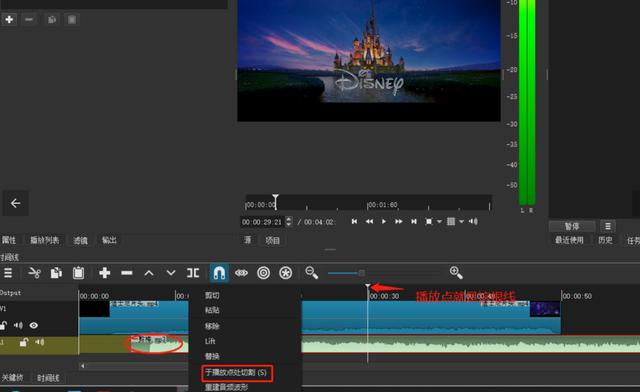Fast forward the player
Viewport: 640px width, 392px height.
(398, 221)
